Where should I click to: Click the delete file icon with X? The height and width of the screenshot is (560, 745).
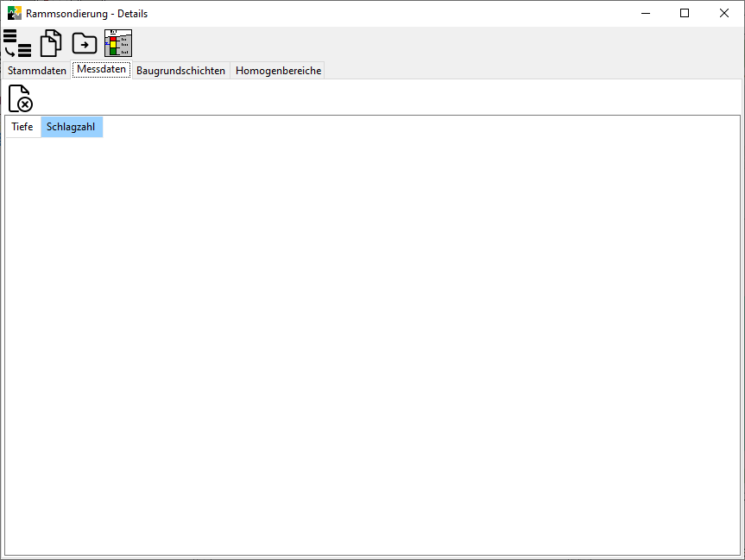point(21,98)
